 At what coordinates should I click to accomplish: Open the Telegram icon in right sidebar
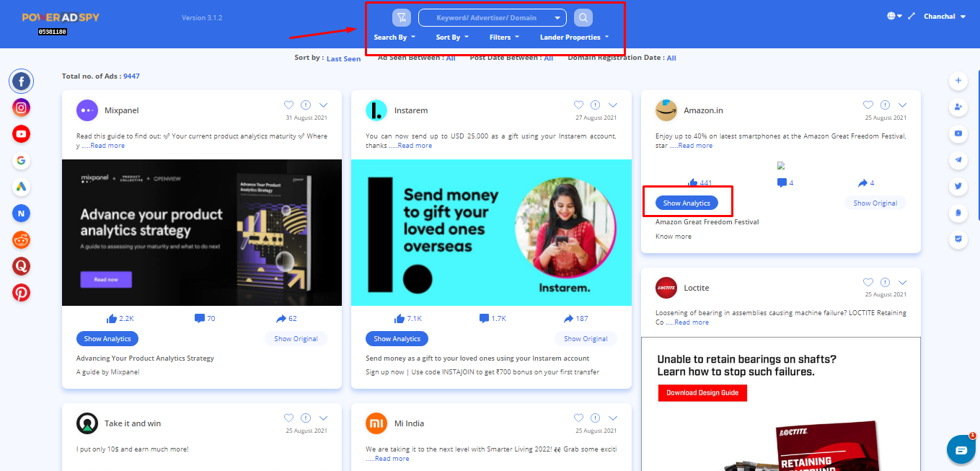tap(958, 160)
